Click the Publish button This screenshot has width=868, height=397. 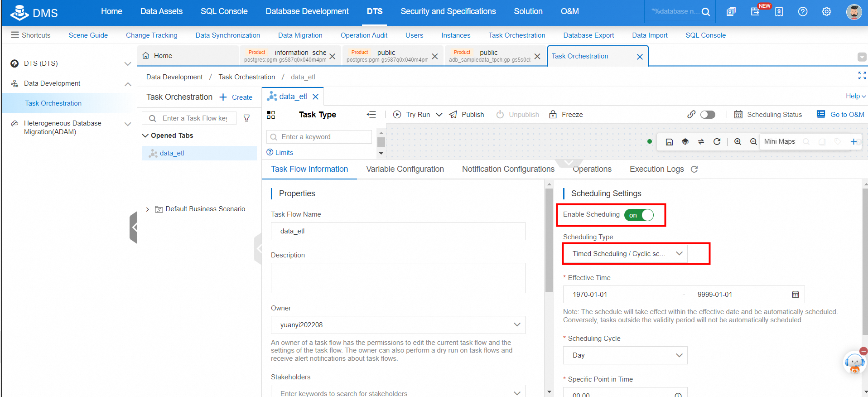(467, 115)
